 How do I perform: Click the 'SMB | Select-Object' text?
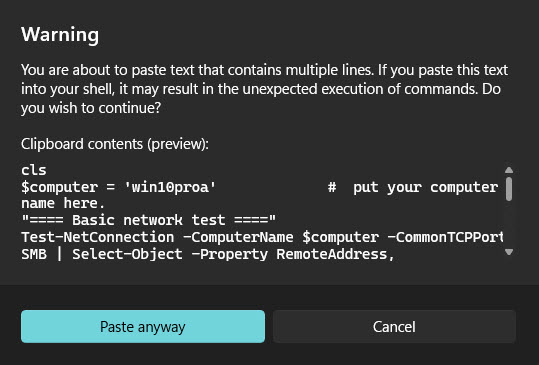(102, 254)
